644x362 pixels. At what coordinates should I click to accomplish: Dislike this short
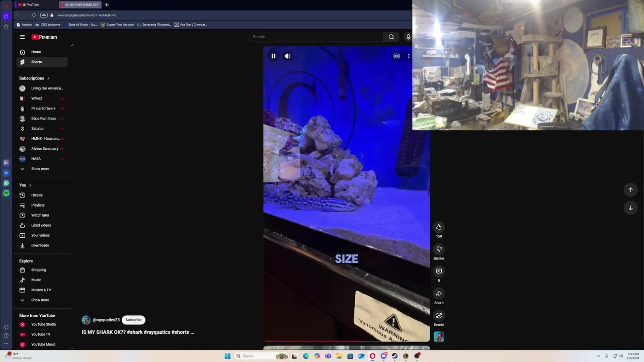(x=439, y=249)
